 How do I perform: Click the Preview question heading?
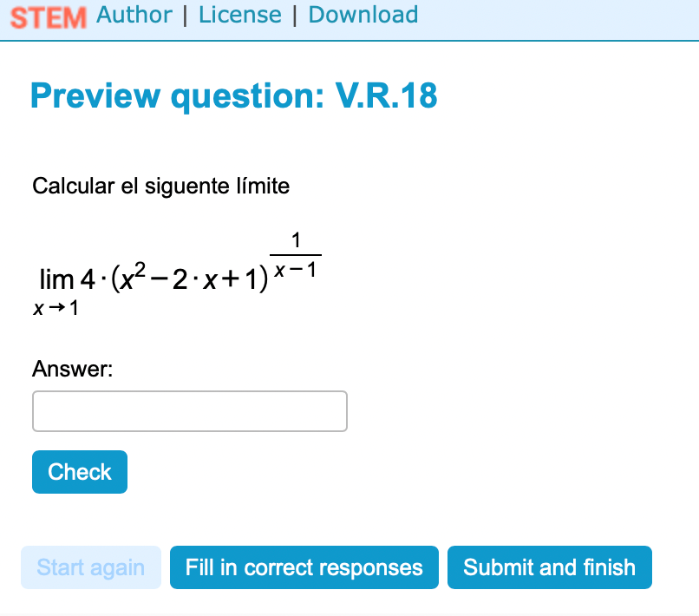click(x=176, y=95)
